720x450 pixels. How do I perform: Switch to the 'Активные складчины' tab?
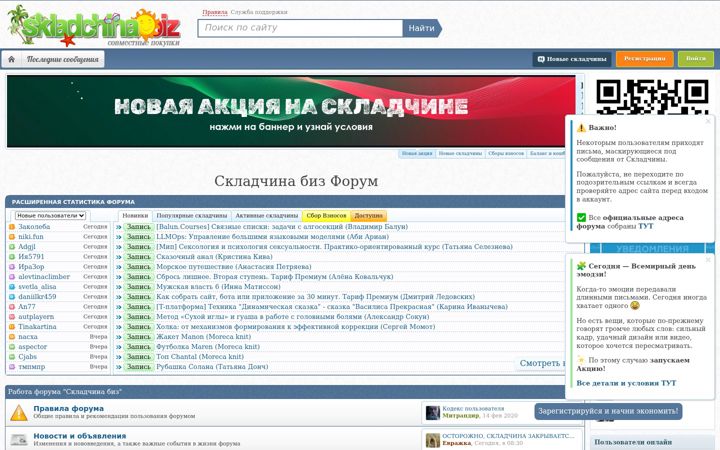(266, 215)
